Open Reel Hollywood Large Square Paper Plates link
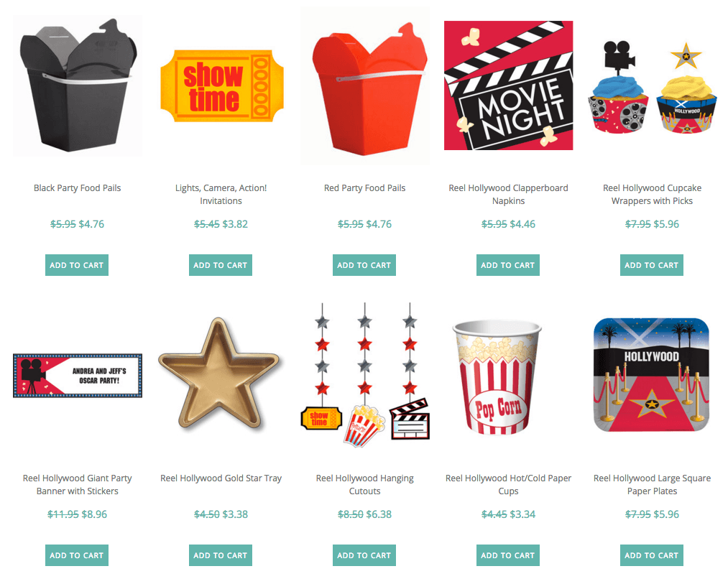 click(x=652, y=484)
